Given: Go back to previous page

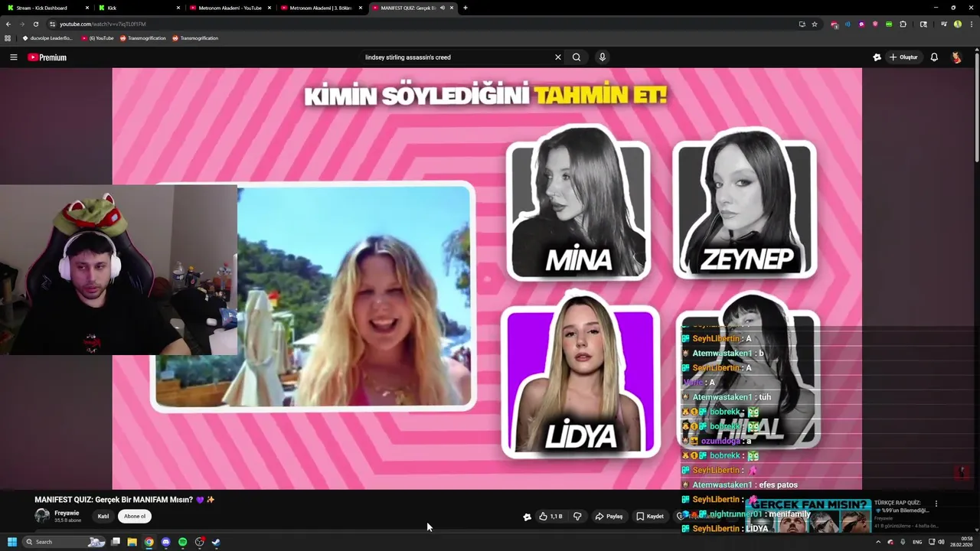Looking at the screenshot, I should [x=8, y=24].
